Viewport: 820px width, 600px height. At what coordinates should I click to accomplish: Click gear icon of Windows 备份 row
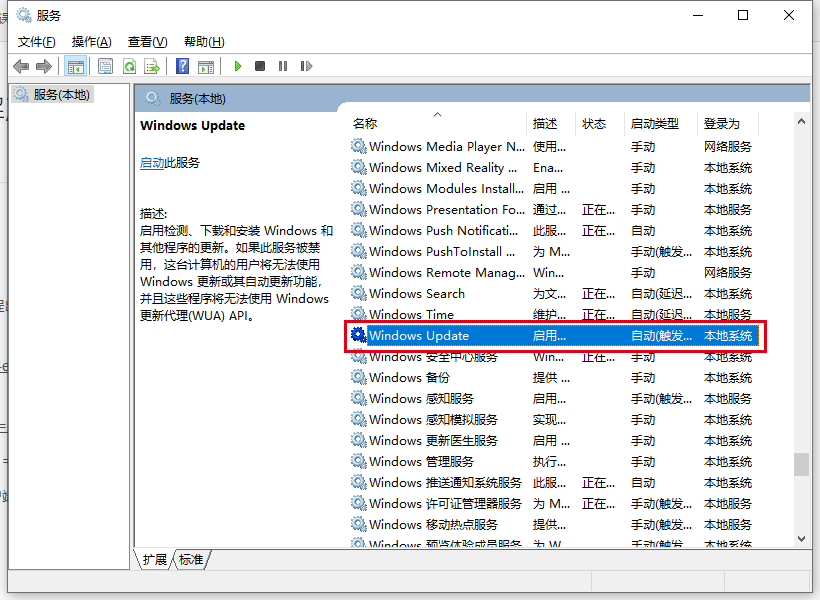coord(358,377)
